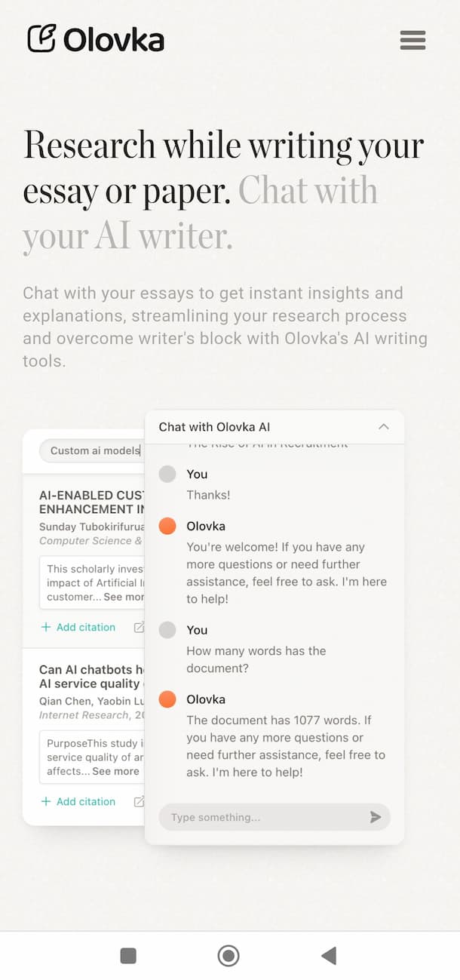Click Olovka's orange avatar in the chat
The height and width of the screenshot is (980, 460).
tap(167, 526)
